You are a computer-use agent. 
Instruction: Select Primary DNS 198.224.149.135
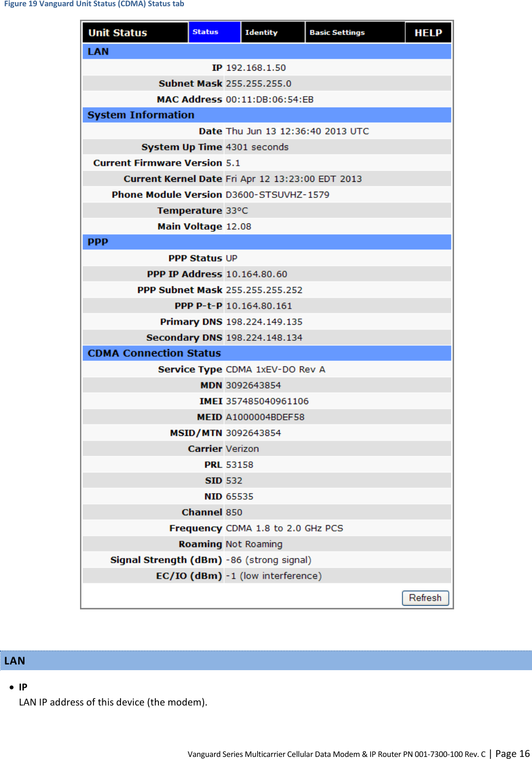pos(264,322)
